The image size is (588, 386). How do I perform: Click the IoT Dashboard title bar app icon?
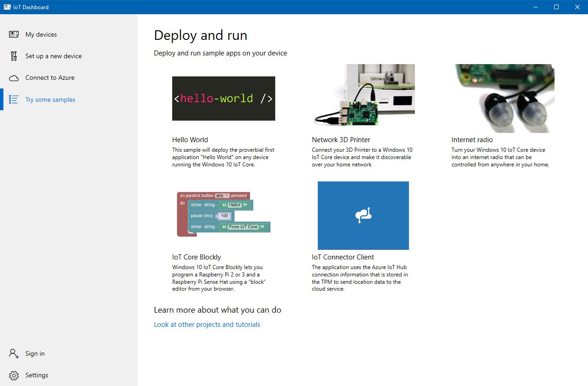tap(7, 7)
